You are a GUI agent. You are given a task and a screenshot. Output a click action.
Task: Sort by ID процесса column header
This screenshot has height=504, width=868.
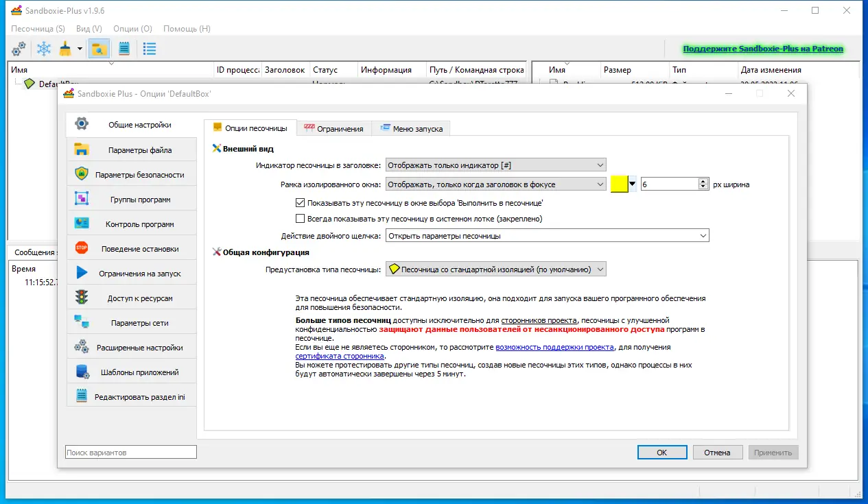coord(237,70)
